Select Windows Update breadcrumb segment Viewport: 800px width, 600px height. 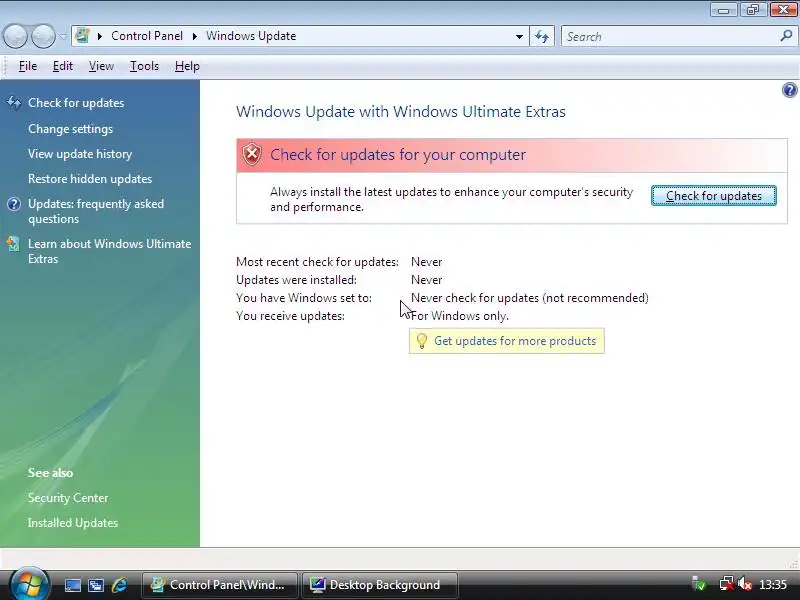251,36
